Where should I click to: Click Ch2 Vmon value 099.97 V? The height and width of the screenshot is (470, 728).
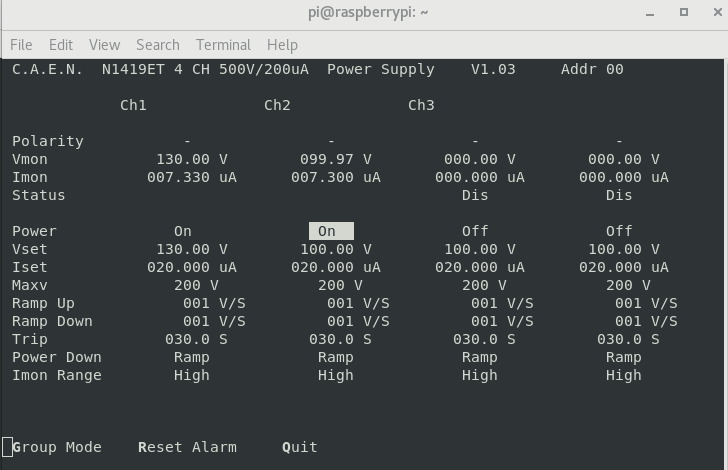coord(336,159)
